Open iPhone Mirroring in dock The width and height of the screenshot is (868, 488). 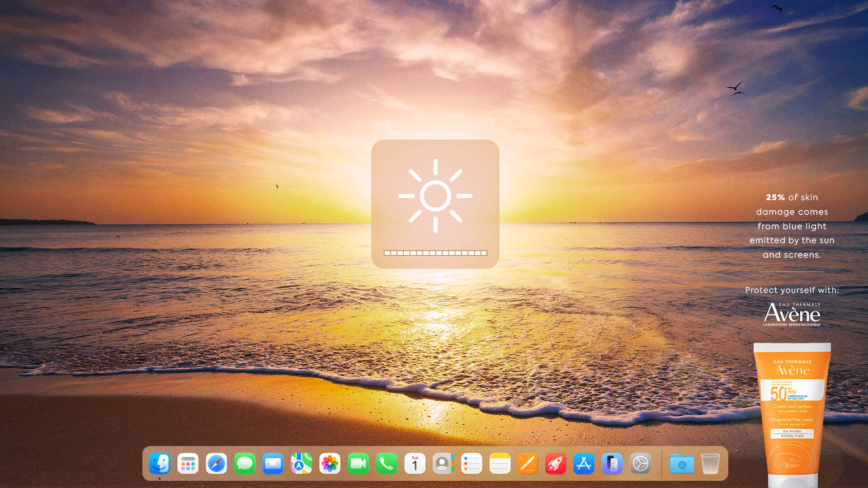coord(612,464)
